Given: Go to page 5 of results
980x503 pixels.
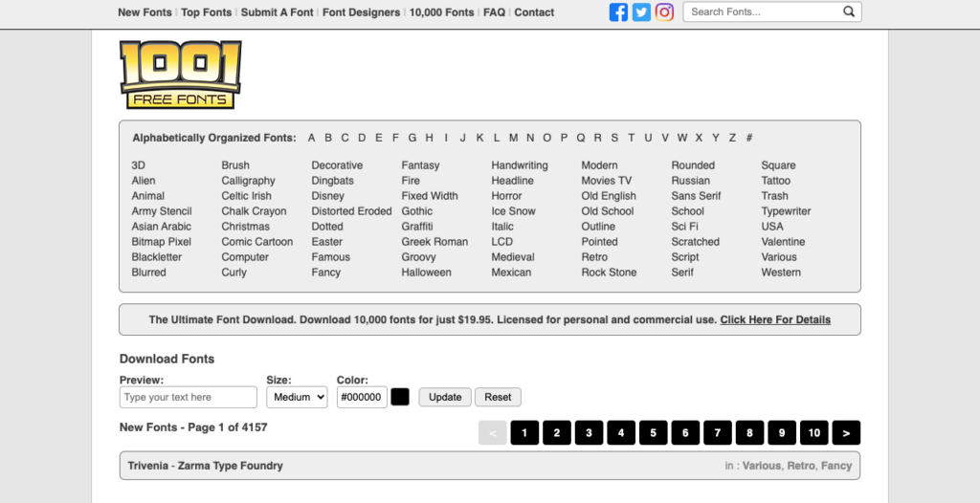Looking at the screenshot, I should [653, 432].
